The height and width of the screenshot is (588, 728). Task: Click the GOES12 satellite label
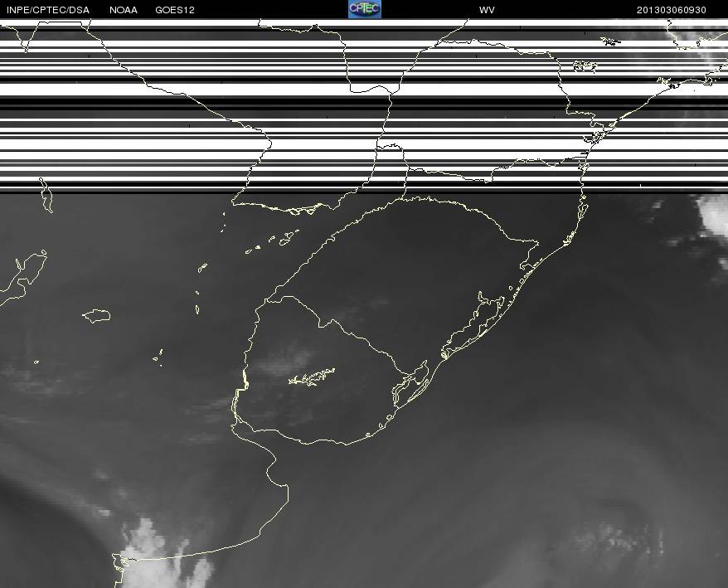click(175, 10)
